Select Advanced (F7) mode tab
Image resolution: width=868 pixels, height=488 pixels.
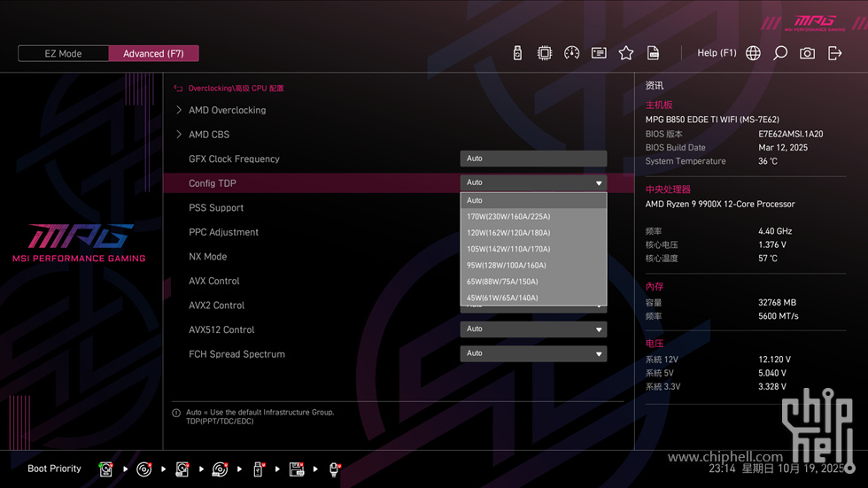pyautogui.click(x=153, y=53)
